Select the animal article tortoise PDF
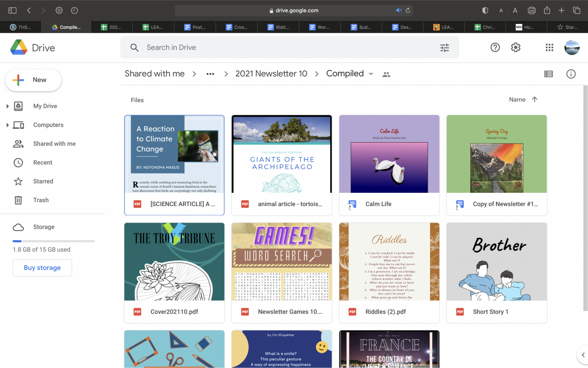Image resolution: width=588 pixels, height=368 pixels. tap(282, 165)
